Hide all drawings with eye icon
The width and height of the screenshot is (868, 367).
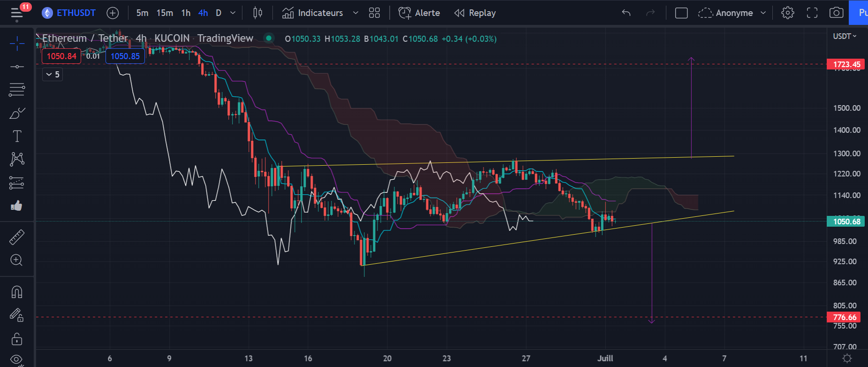17,359
